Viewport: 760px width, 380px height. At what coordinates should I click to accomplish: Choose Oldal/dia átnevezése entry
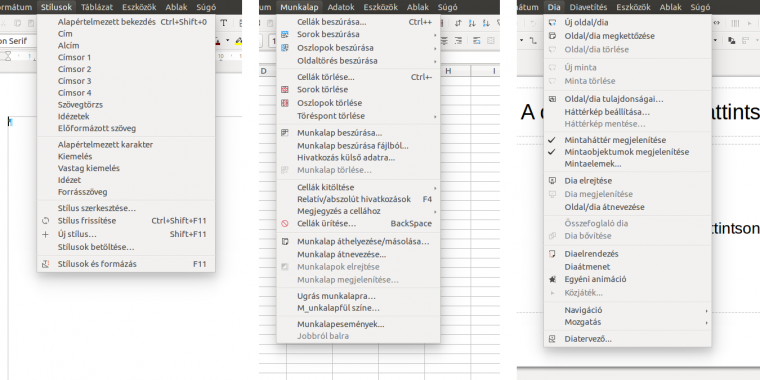pyautogui.click(x=628, y=207)
